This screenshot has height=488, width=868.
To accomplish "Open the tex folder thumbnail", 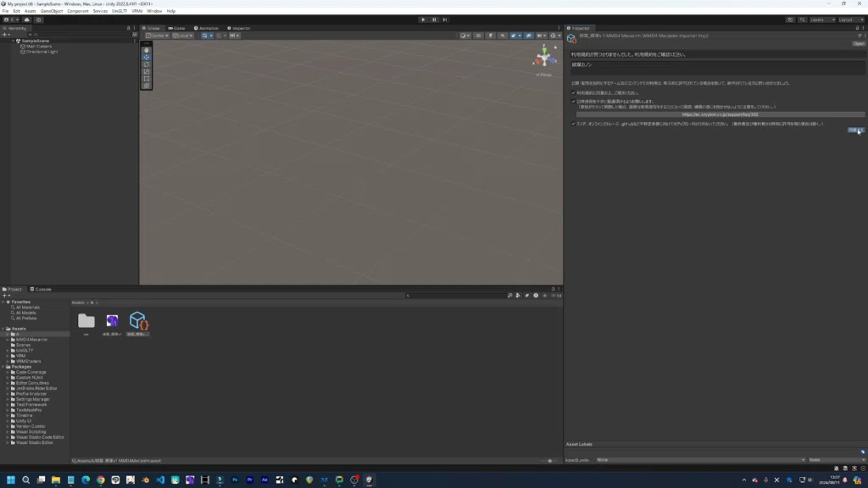I will pos(86,321).
